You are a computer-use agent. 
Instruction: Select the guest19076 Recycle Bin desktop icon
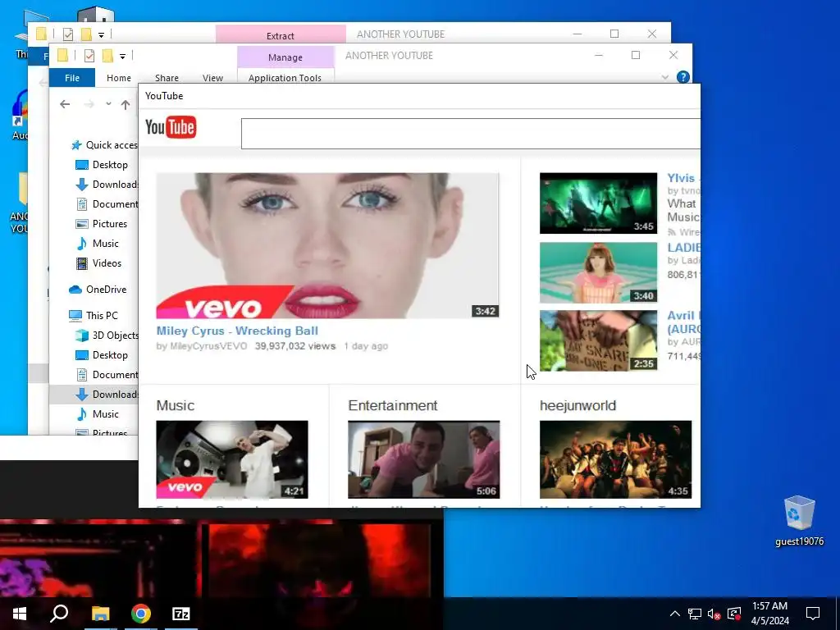pos(799,521)
